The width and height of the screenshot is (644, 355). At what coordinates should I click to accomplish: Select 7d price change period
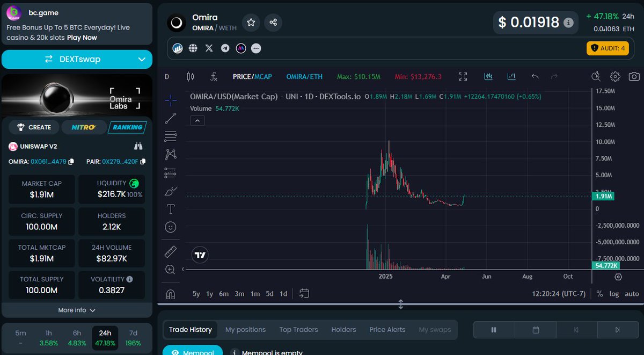click(134, 338)
